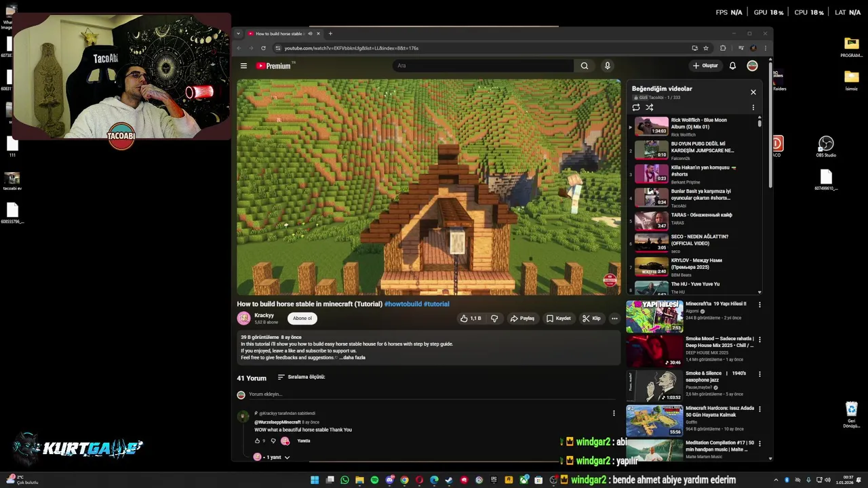This screenshot has height=488, width=868.
Task: Click the Chrome address bar URL
Action: pyautogui.click(x=351, y=48)
